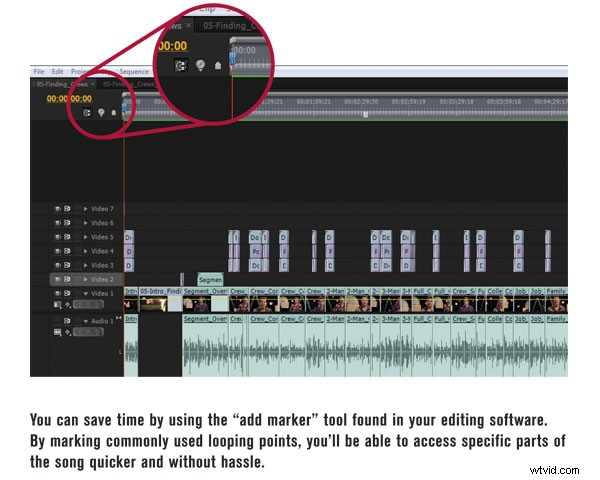Screen dimensions: 600x480
Task: Select the first 05-Finding_Crews timeline tab
Action: [x=62, y=84]
